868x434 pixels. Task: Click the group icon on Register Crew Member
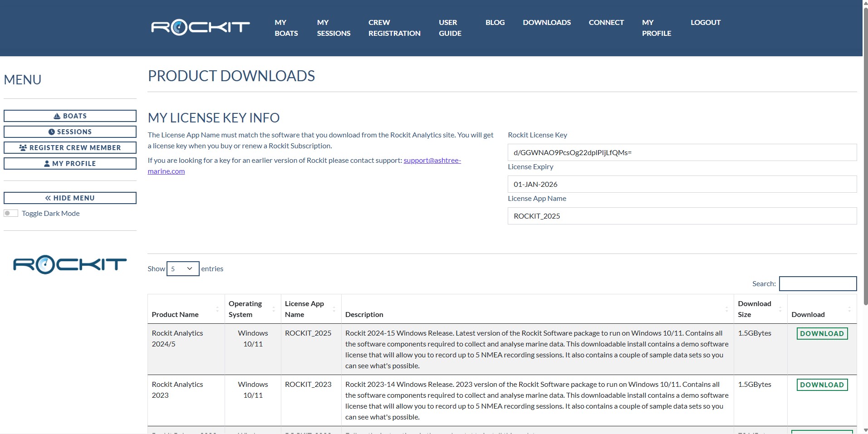pos(23,148)
